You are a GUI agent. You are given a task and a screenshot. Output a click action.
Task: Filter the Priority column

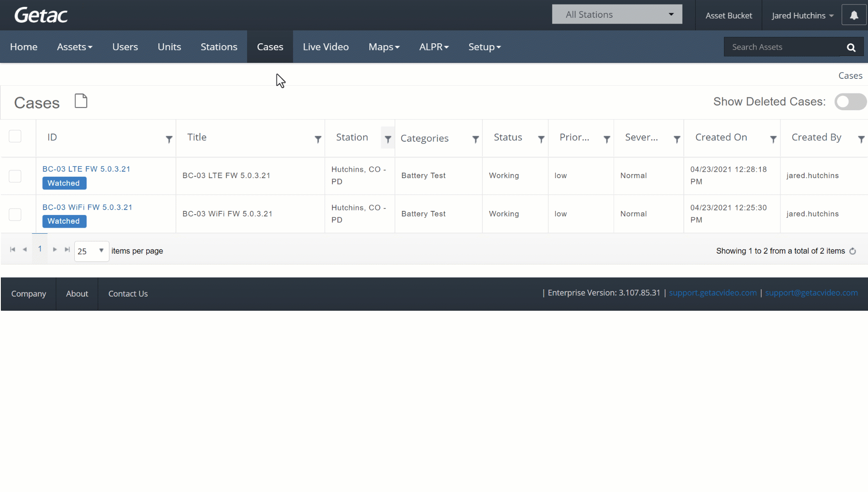(606, 139)
